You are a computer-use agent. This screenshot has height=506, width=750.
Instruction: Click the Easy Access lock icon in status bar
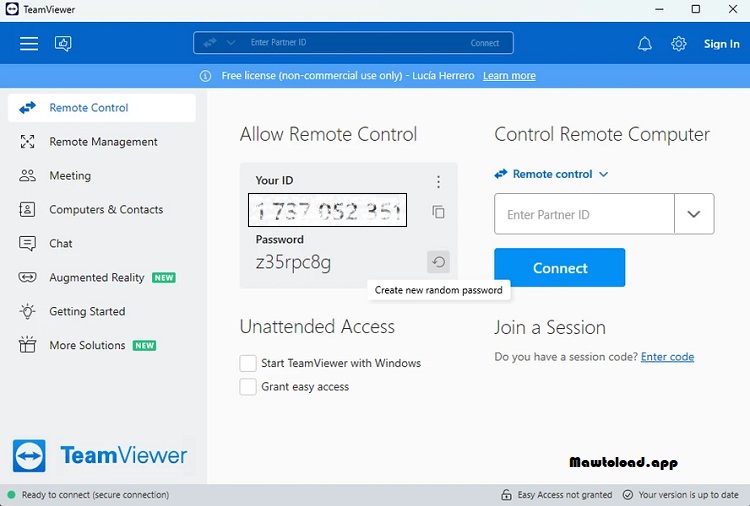(x=506, y=495)
